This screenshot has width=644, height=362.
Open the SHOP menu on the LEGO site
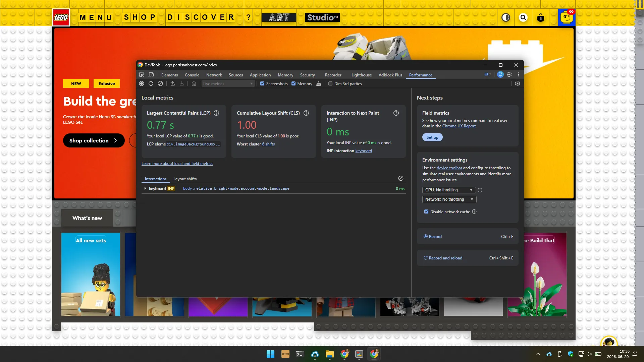coord(140,17)
